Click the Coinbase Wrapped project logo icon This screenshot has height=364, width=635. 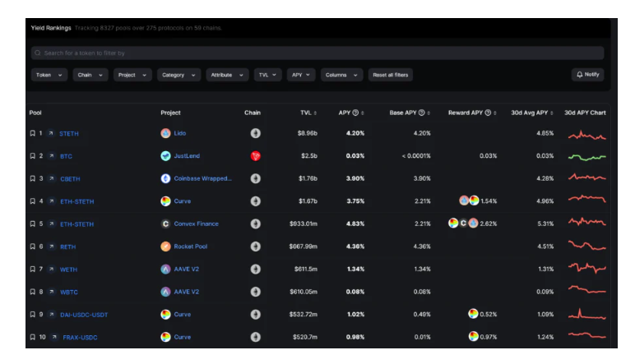[x=165, y=178]
